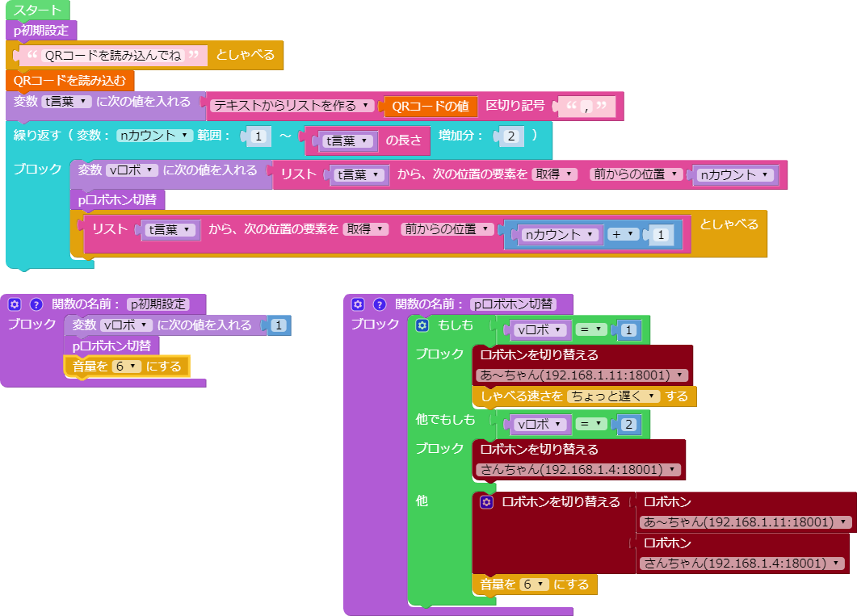Open さんちゃん dropdown in 他 robot list

click(742, 564)
